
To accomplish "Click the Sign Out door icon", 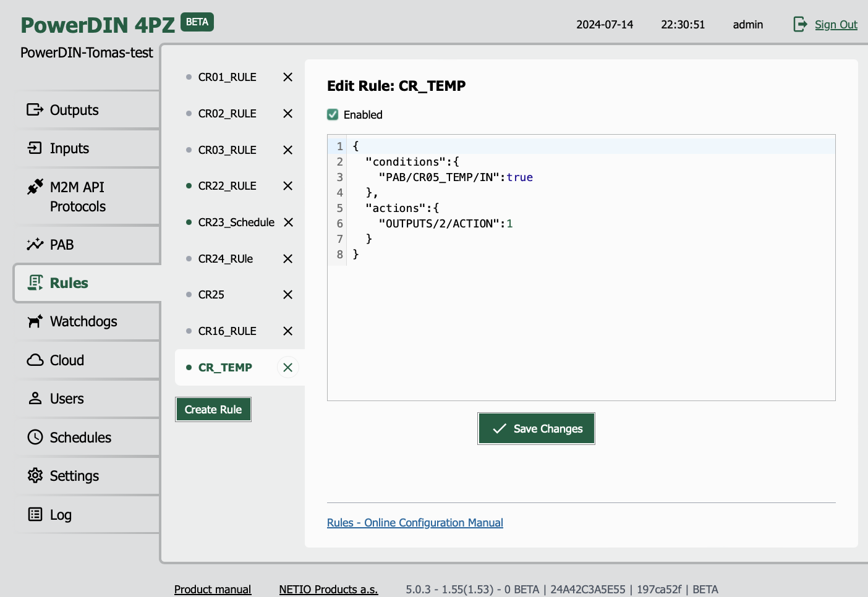I will [x=800, y=24].
